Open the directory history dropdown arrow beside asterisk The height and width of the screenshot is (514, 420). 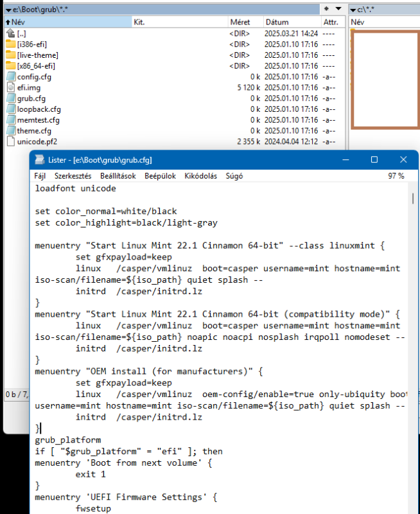338,9
